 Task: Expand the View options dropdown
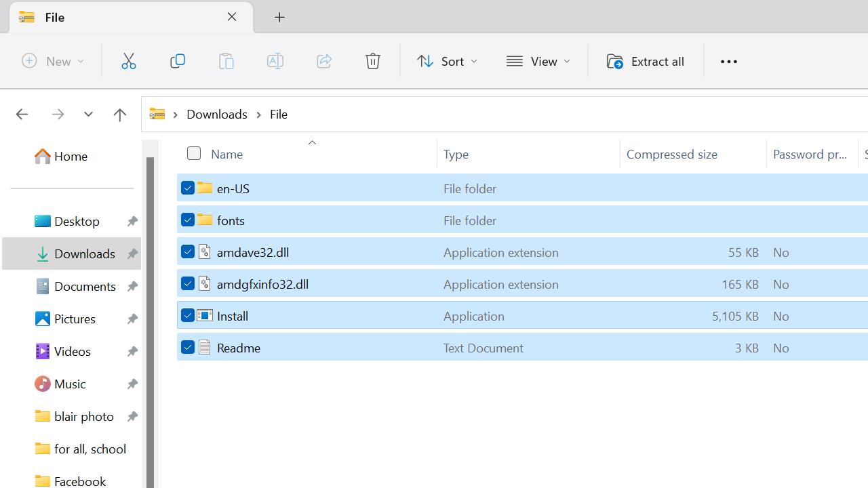(538, 61)
